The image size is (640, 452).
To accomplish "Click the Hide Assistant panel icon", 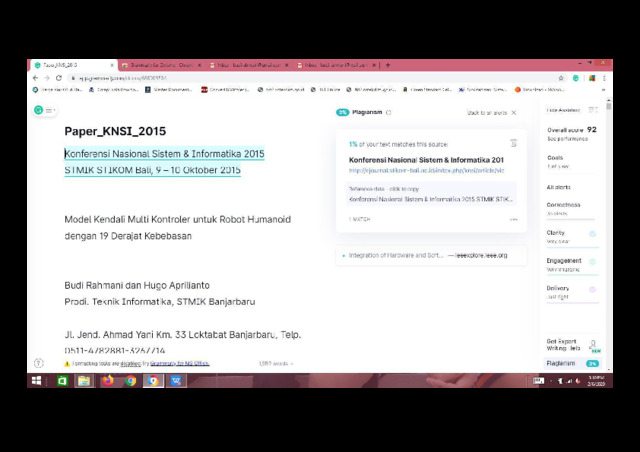I will coord(593,110).
